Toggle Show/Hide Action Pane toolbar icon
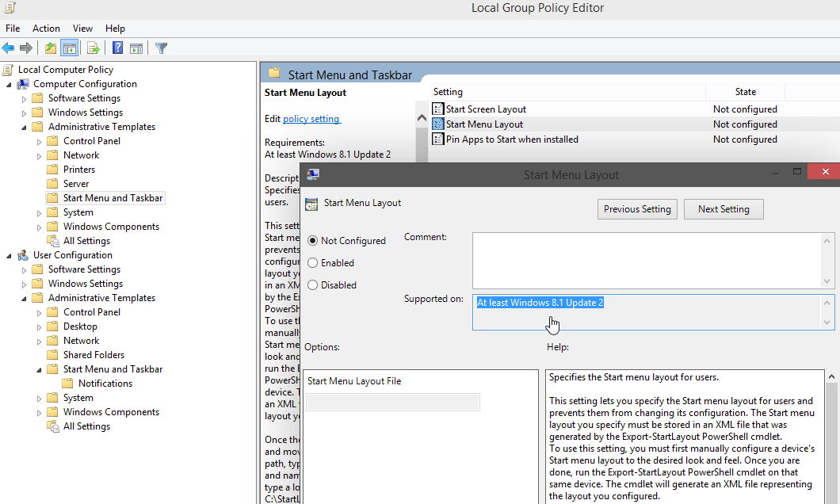 coord(136,48)
